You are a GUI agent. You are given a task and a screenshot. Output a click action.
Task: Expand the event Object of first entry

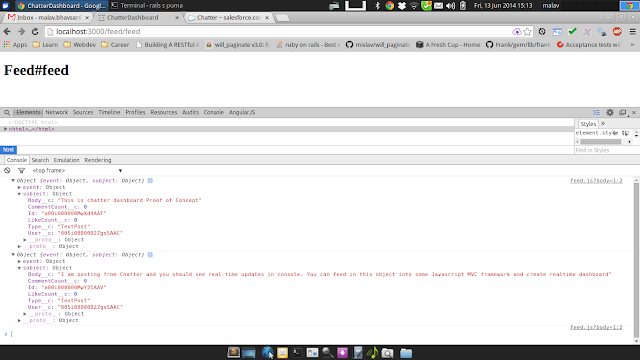19,187
